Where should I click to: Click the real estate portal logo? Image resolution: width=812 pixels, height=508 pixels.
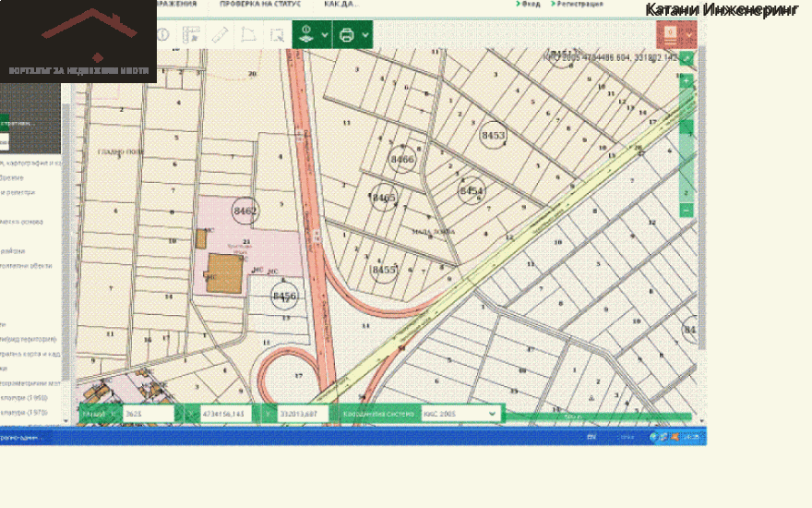pyautogui.click(x=78, y=42)
